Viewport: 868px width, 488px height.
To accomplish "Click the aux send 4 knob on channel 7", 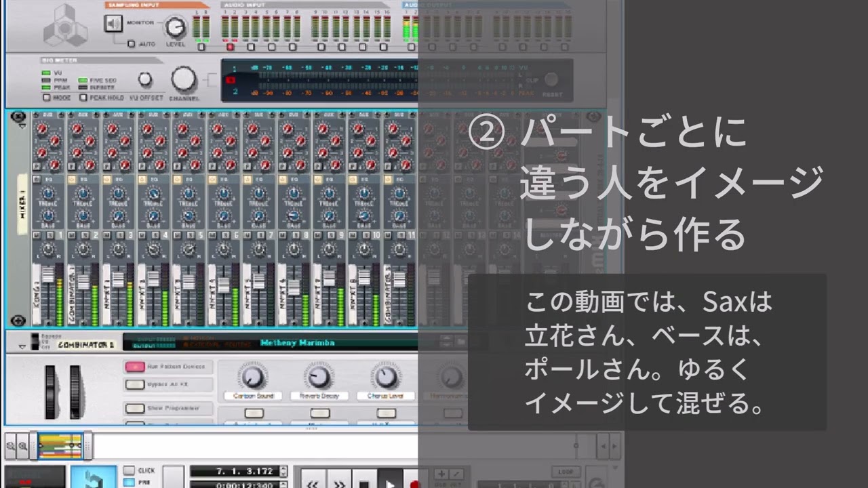I will pos(264,165).
